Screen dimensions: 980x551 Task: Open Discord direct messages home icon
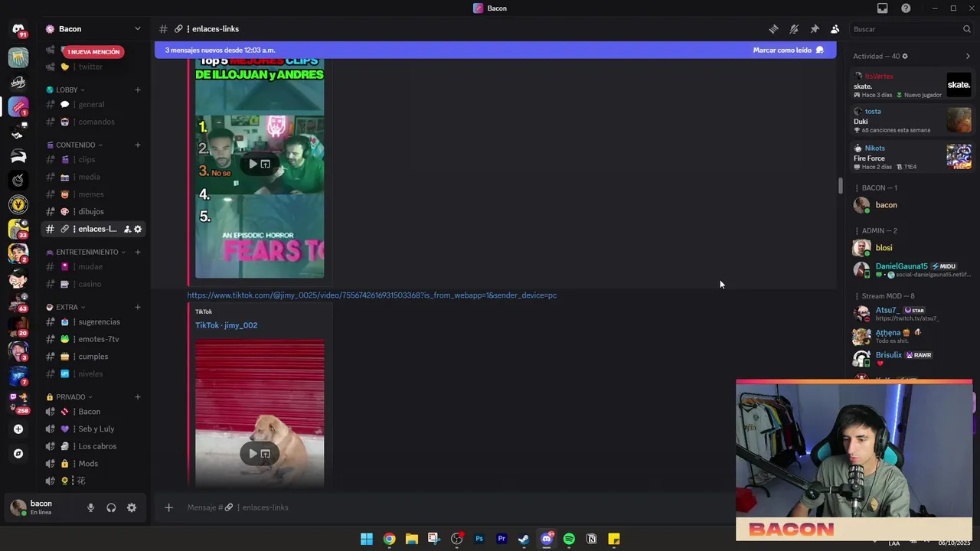18,30
